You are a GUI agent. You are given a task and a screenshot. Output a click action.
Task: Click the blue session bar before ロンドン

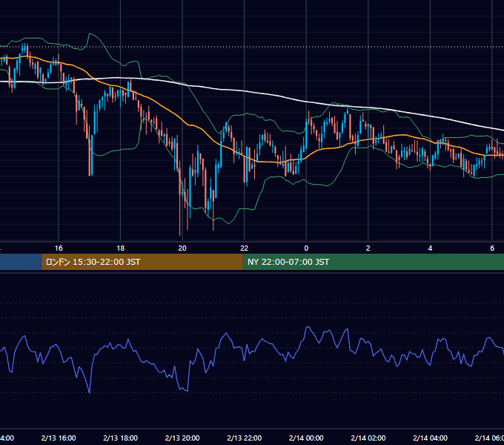coord(21,262)
